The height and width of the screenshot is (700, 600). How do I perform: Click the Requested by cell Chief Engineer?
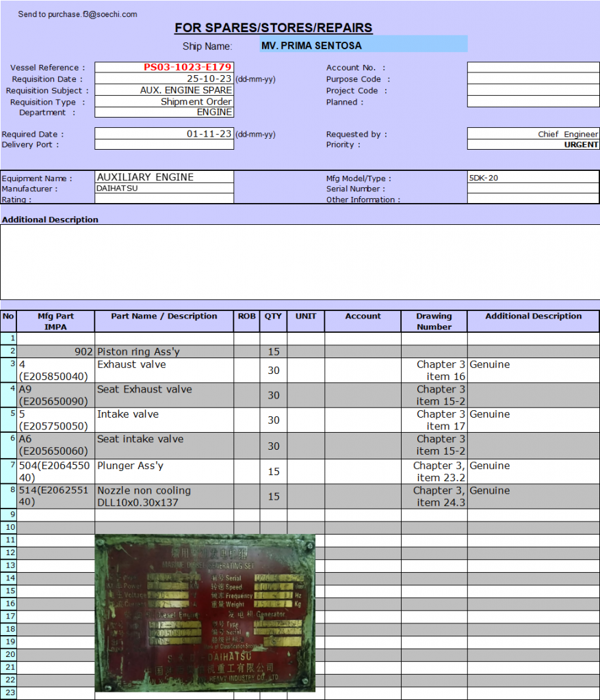tap(533, 134)
